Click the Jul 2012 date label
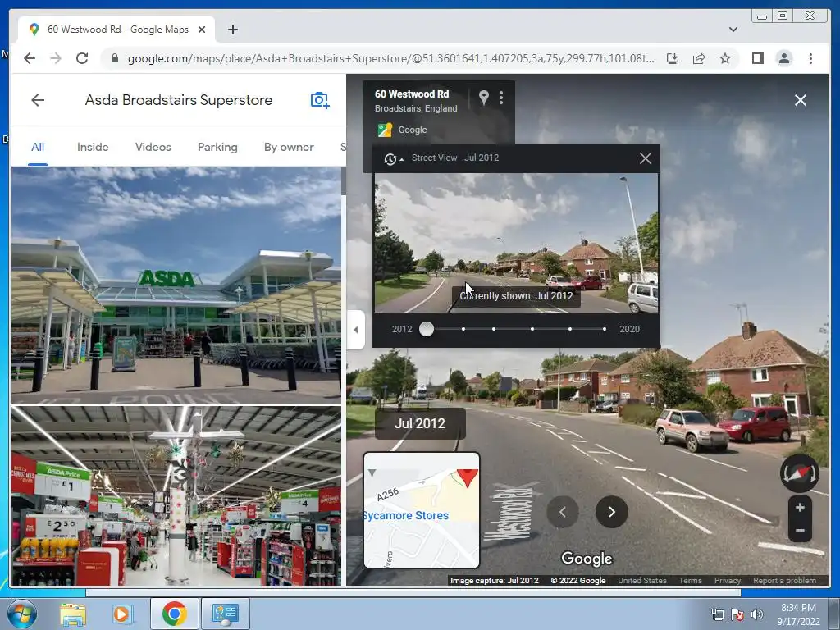This screenshot has height=630, width=840. 420,423
